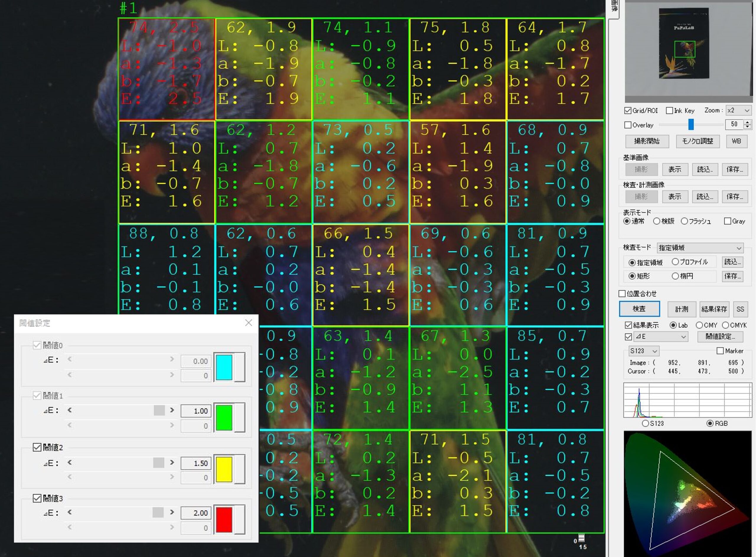Viewport: 756px width, 557px height.
Task: Click the red grid cell 74, 2.5
Action: coord(167,69)
